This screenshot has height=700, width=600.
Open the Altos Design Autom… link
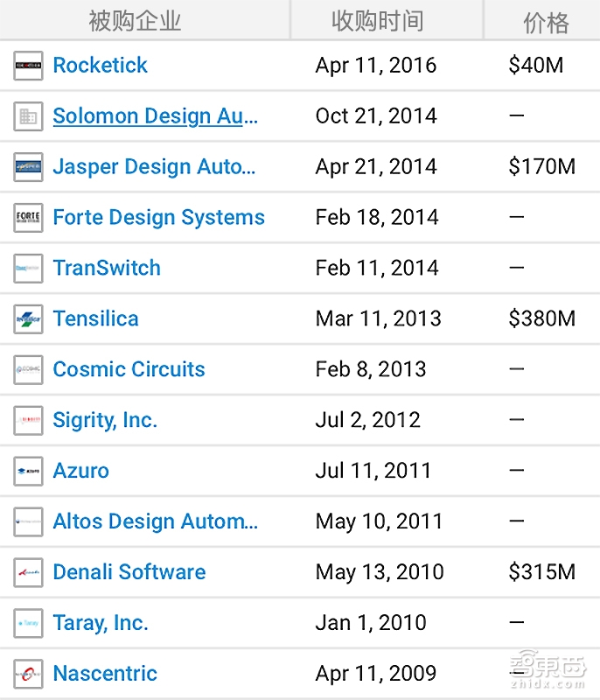(155, 521)
